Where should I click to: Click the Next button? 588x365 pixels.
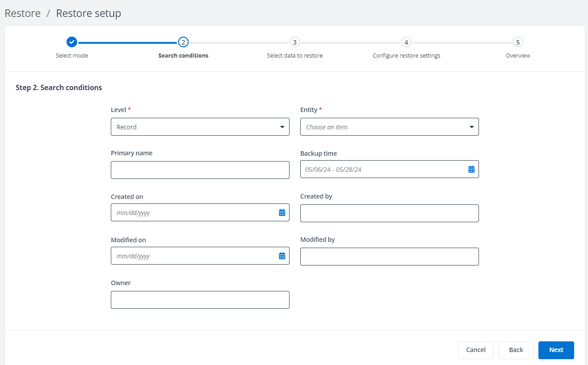[556, 350]
